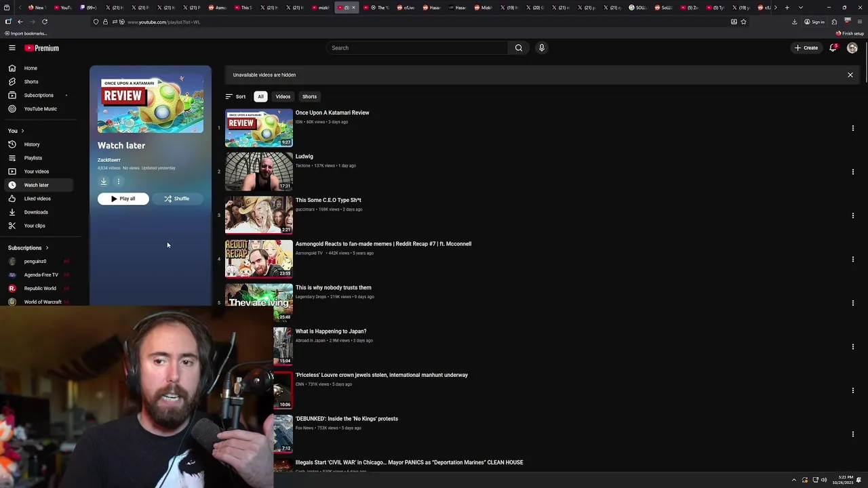The image size is (868, 488).
Task: Select the Shorts filter chip
Action: [x=309, y=97]
